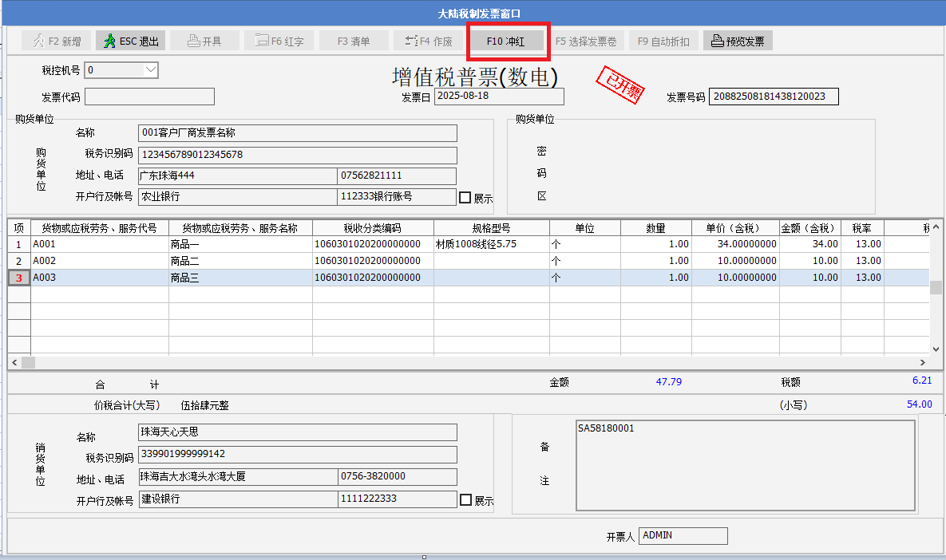
Task: Click the 税率 column header
Action: click(861, 228)
